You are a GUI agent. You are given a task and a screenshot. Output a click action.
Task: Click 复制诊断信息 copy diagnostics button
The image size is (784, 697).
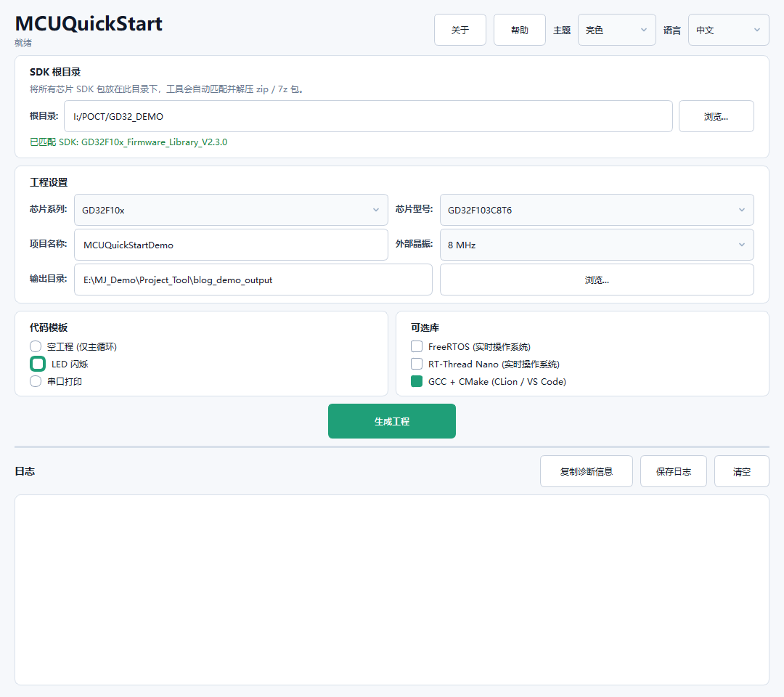coord(586,471)
